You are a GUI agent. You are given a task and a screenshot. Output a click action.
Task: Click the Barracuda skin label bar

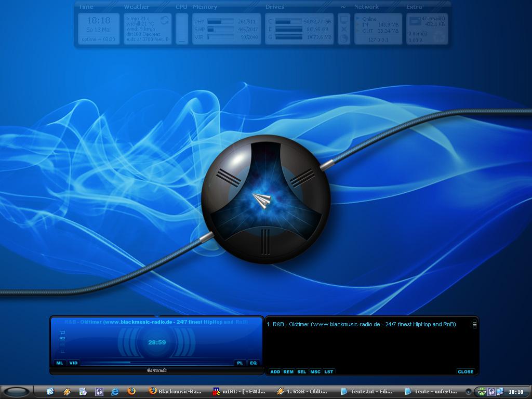157,370
